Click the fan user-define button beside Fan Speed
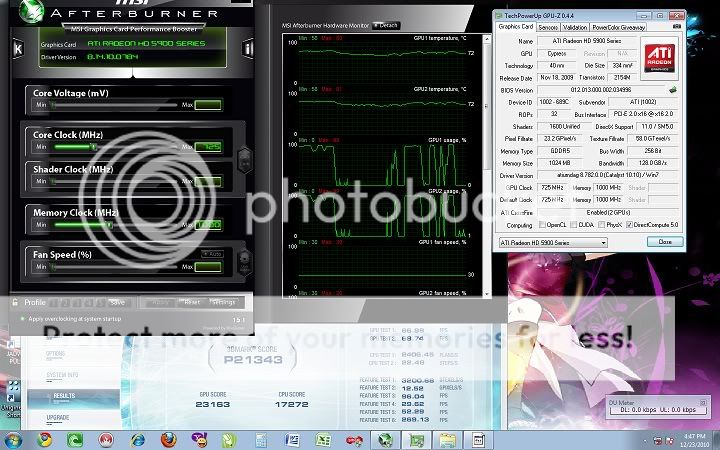The image size is (720, 450). [244, 261]
